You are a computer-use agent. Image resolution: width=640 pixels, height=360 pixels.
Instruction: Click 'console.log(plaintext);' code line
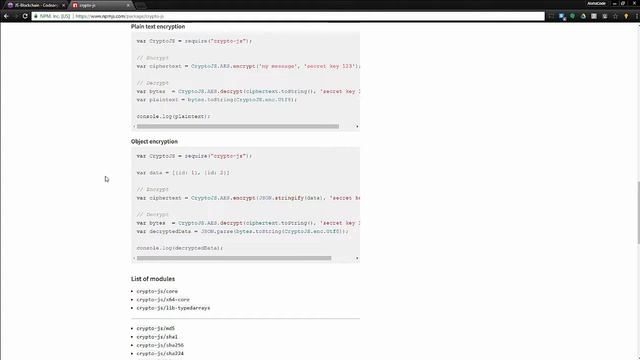point(173,116)
